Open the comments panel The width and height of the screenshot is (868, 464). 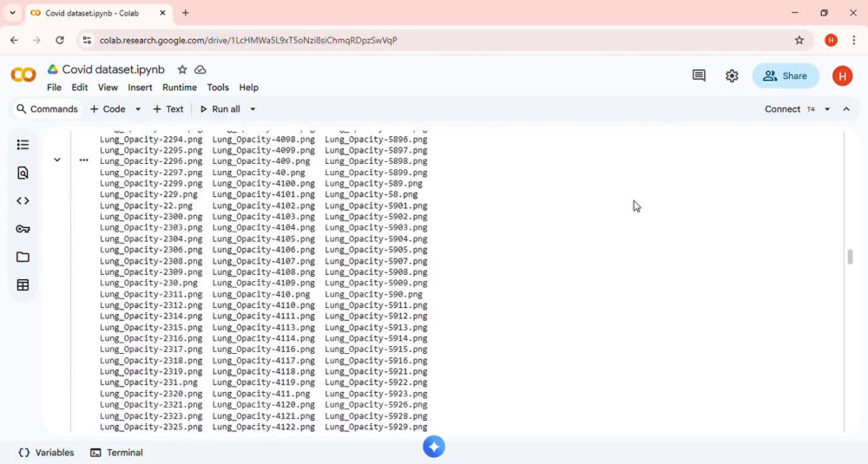699,75
